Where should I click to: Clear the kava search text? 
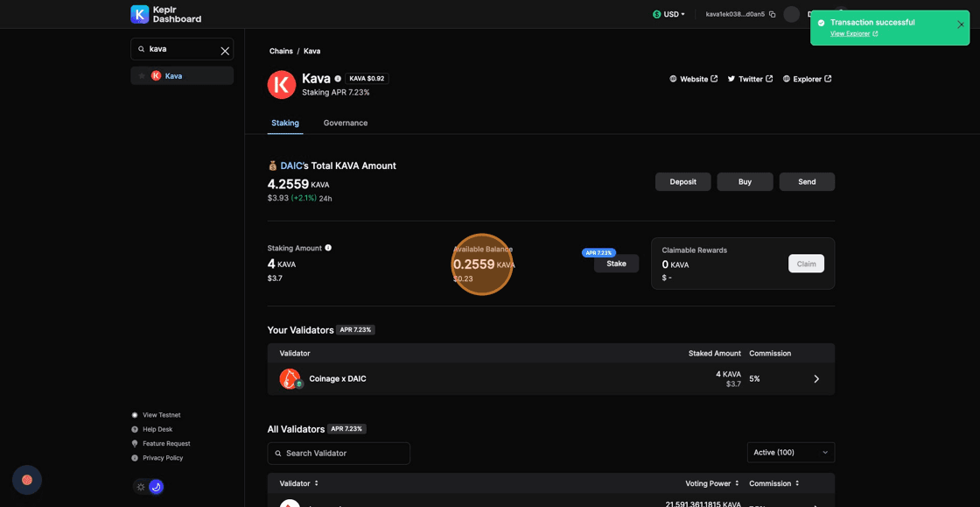click(225, 51)
